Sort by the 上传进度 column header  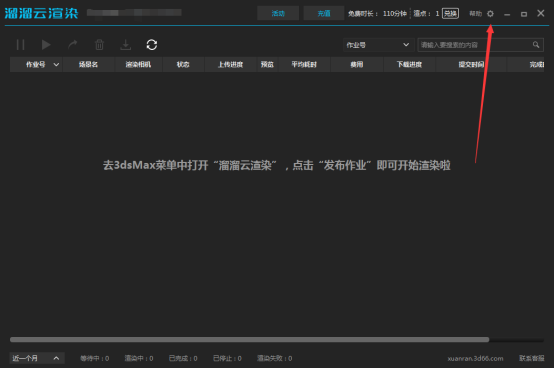point(230,64)
